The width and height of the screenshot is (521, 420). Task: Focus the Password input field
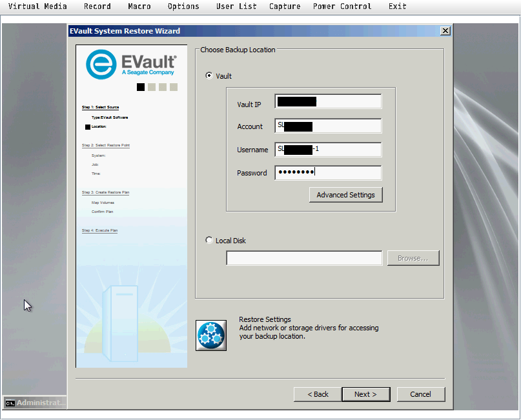tap(328, 173)
